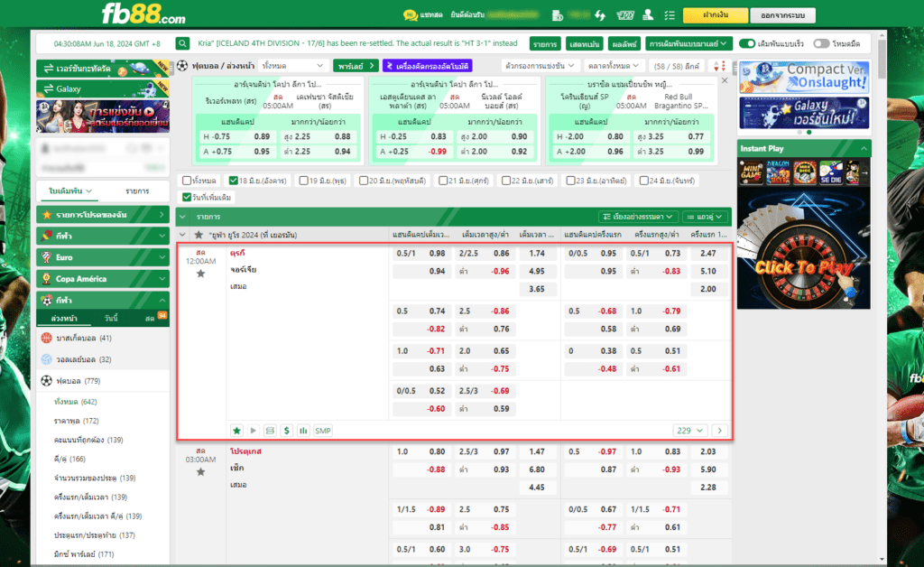This screenshot has width=924, height=567.
Task: Click the football icon next to ฟุตบอล (779)
Action: click(47, 381)
